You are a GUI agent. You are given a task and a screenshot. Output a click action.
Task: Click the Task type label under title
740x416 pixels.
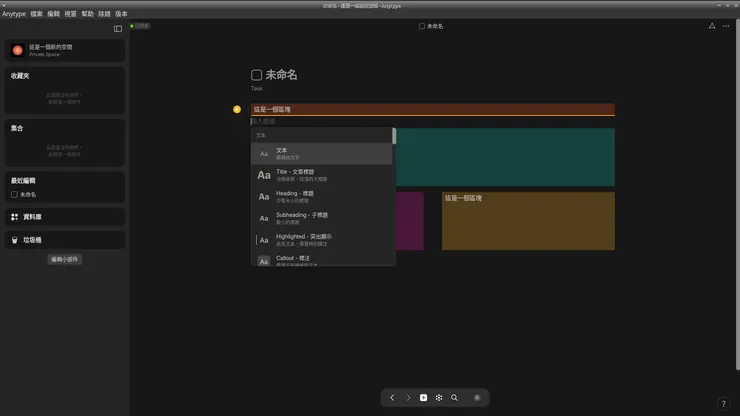257,88
